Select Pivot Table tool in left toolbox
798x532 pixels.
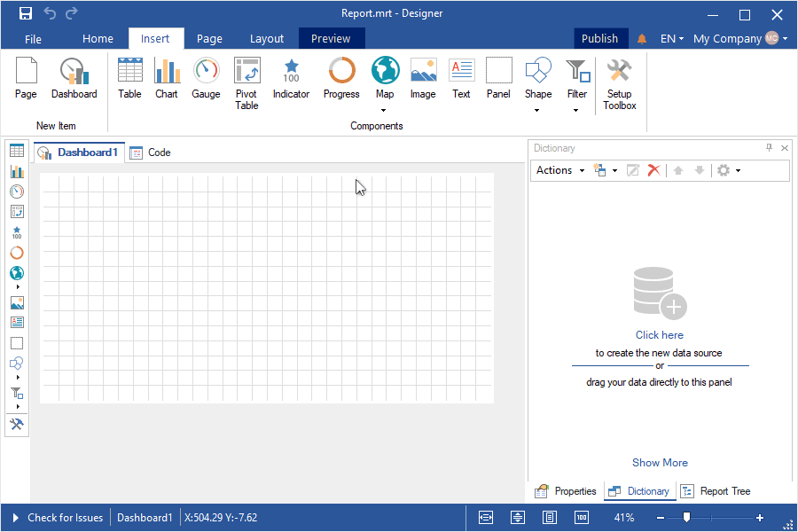tap(17, 212)
